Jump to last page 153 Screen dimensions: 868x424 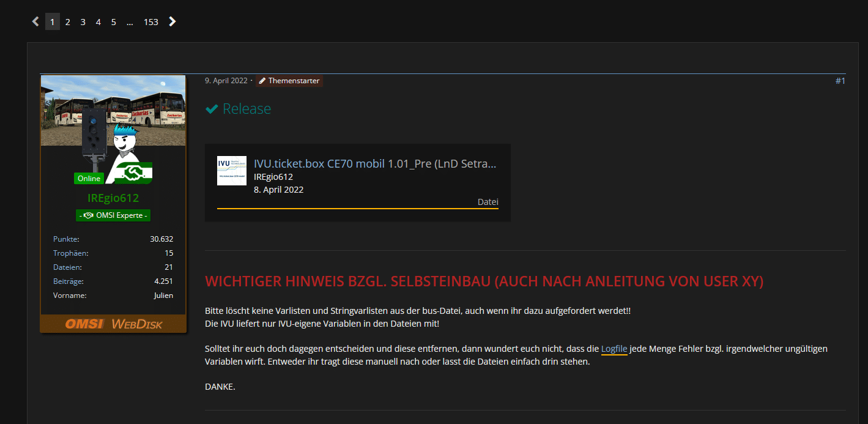[150, 22]
